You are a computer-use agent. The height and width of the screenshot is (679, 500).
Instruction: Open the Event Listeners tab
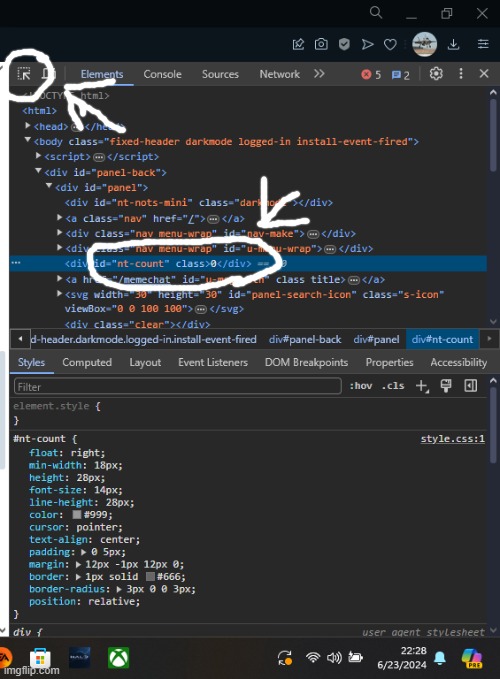[213, 362]
